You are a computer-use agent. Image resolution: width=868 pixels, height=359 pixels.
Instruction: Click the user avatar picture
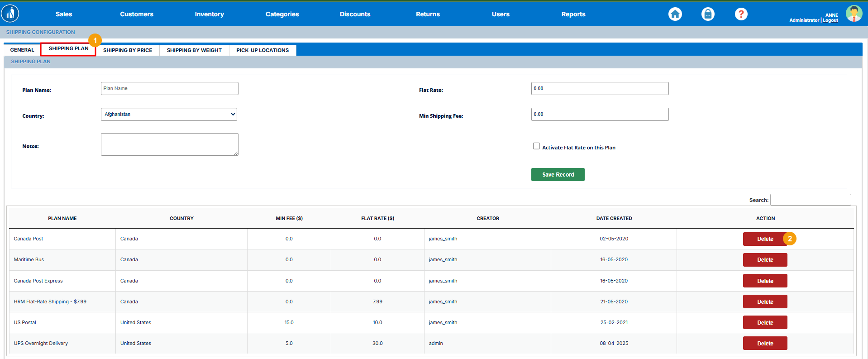click(854, 14)
